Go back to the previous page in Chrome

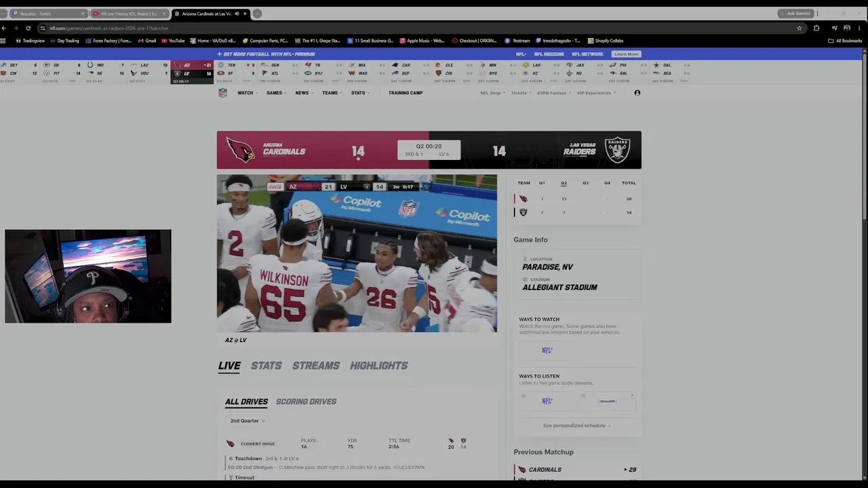[5, 28]
